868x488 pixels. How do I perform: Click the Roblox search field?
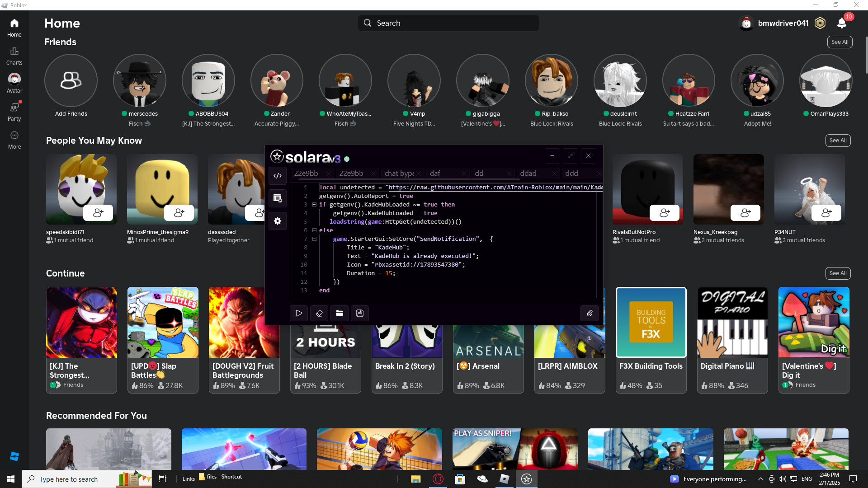tap(448, 23)
